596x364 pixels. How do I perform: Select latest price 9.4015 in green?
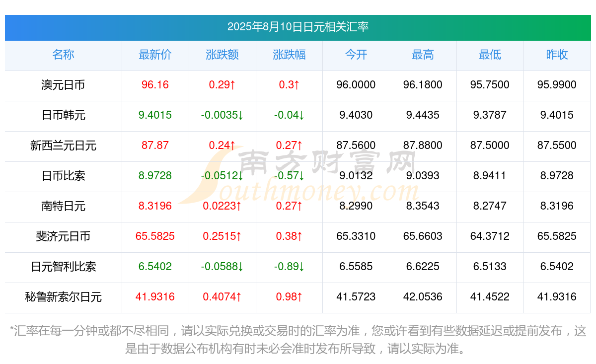click(155, 115)
